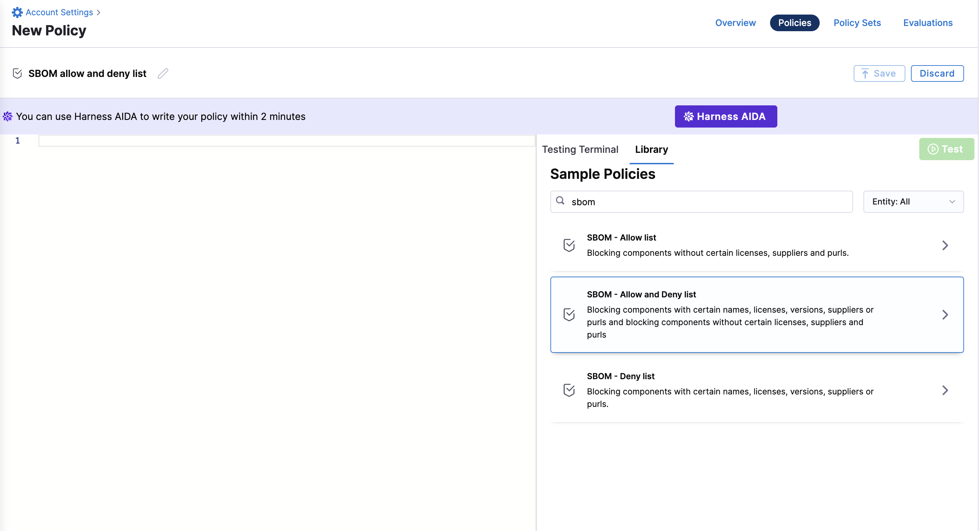The height and width of the screenshot is (531, 980).
Task: Click the pencil icon to rename the policy
Action: pos(163,73)
